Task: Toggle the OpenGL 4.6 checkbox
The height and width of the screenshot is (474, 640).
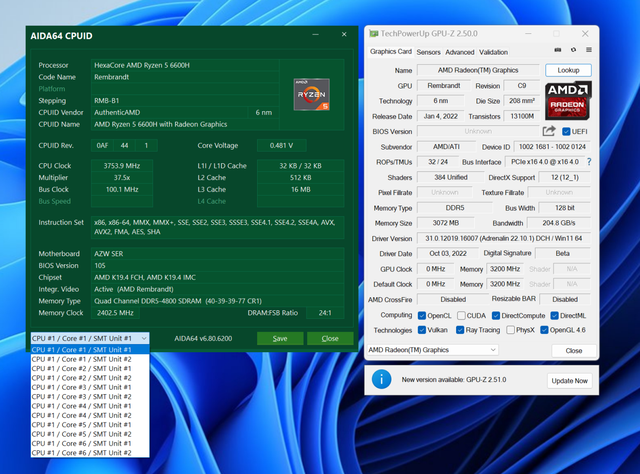Action: click(x=544, y=330)
